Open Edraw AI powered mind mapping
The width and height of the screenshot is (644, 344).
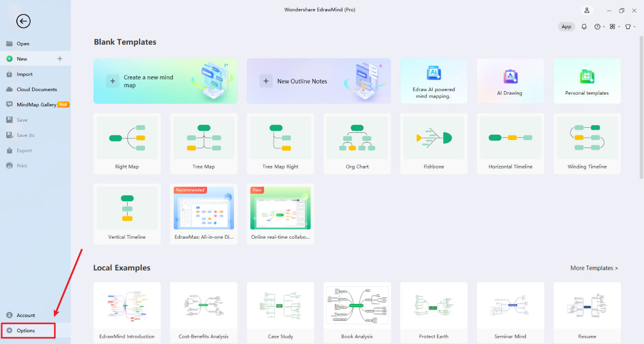433,81
